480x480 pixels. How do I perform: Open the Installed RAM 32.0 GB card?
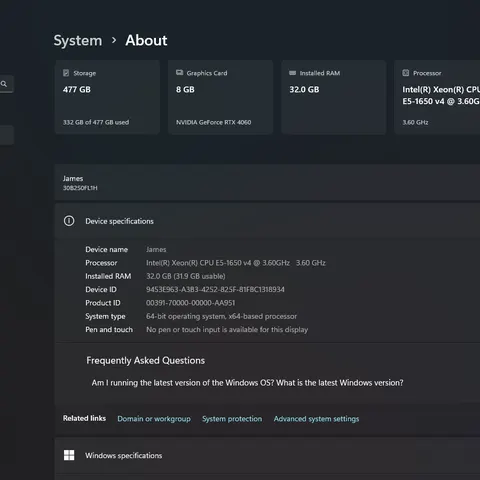334,97
